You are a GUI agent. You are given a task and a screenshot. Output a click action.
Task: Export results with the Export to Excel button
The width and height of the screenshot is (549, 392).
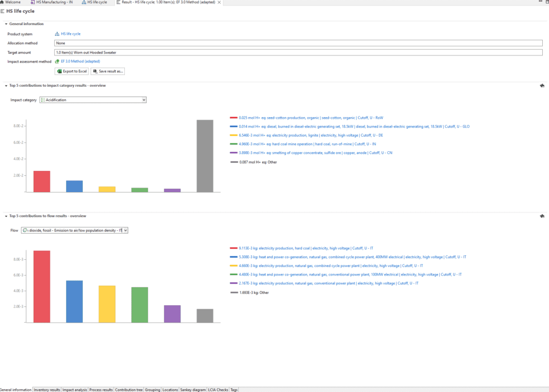pyautogui.click(x=72, y=71)
